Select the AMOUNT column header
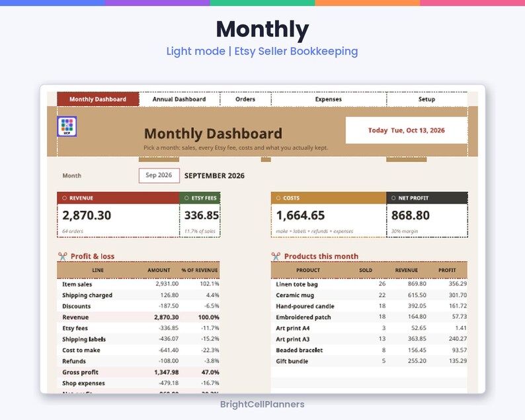Screen dimensions: 525x420 point(159,270)
